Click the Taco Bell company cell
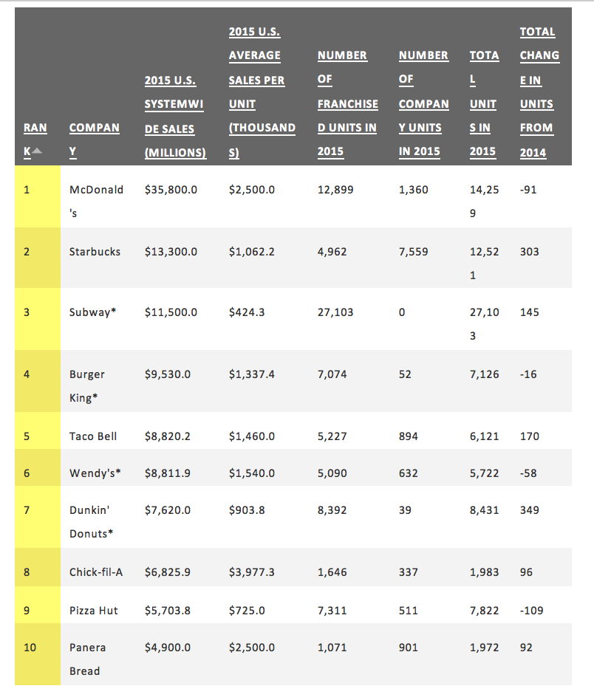 point(93,436)
